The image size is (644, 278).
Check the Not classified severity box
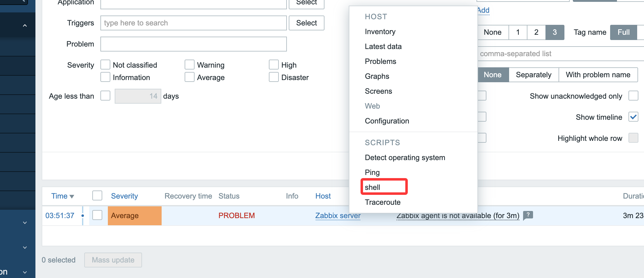tap(105, 65)
